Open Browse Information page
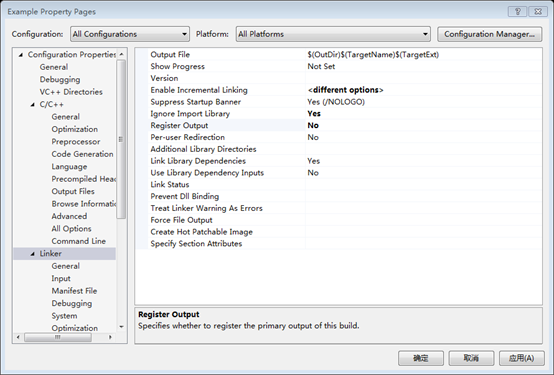 84,204
